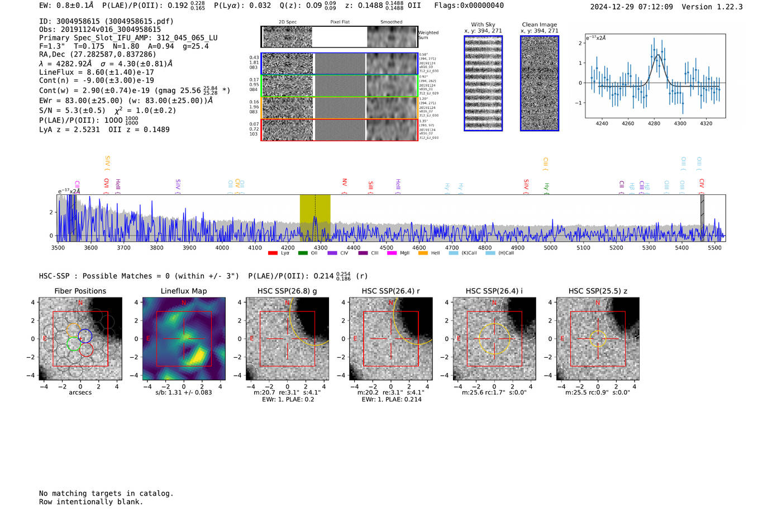Click the 'EW: 0.8±0.1Å' header value

click(x=66, y=6)
